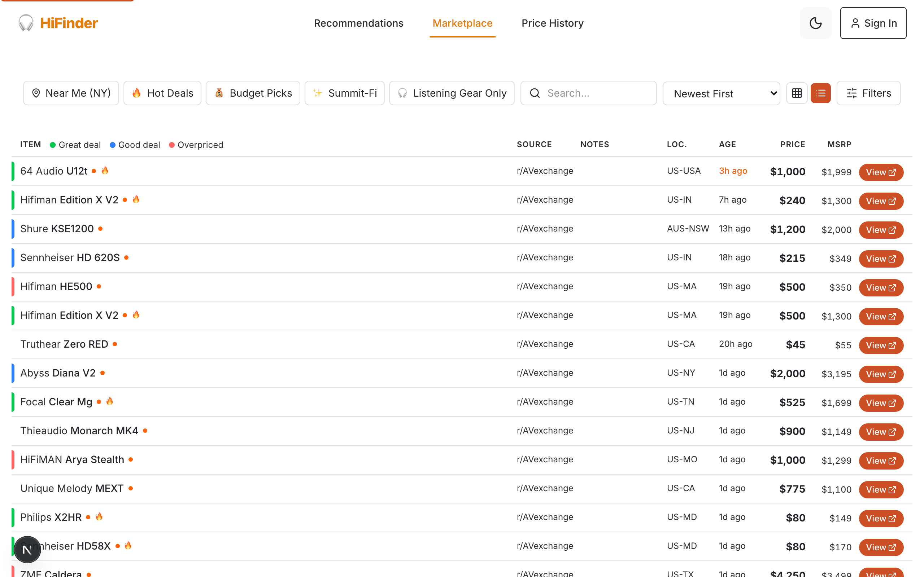Open the Newest First sort dropdown

721,93
